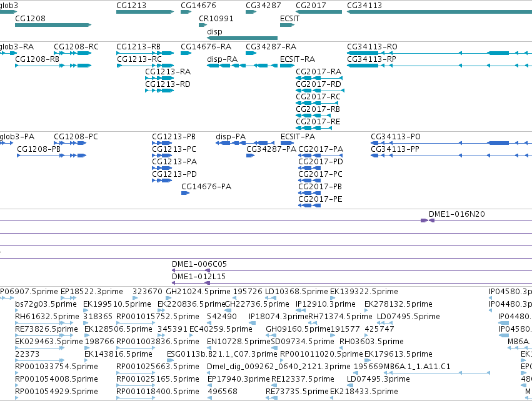Image resolution: width=532 pixels, height=401 pixels.
Task: Click the CG2017-PE protein label
Action: tap(320, 199)
